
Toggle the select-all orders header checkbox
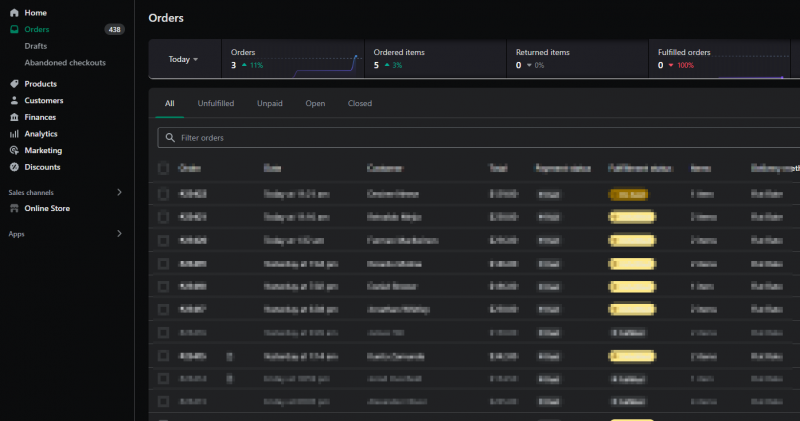[x=164, y=168]
